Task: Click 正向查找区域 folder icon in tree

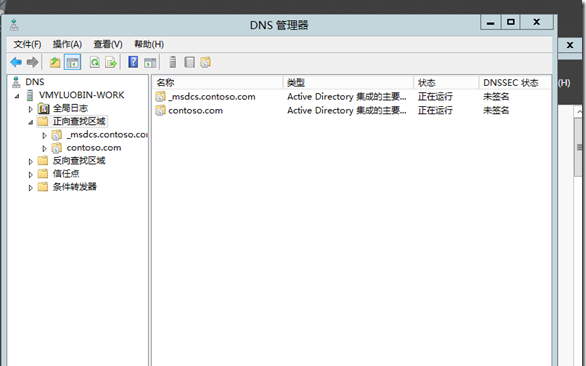Action: pyautogui.click(x=43, y=121)
